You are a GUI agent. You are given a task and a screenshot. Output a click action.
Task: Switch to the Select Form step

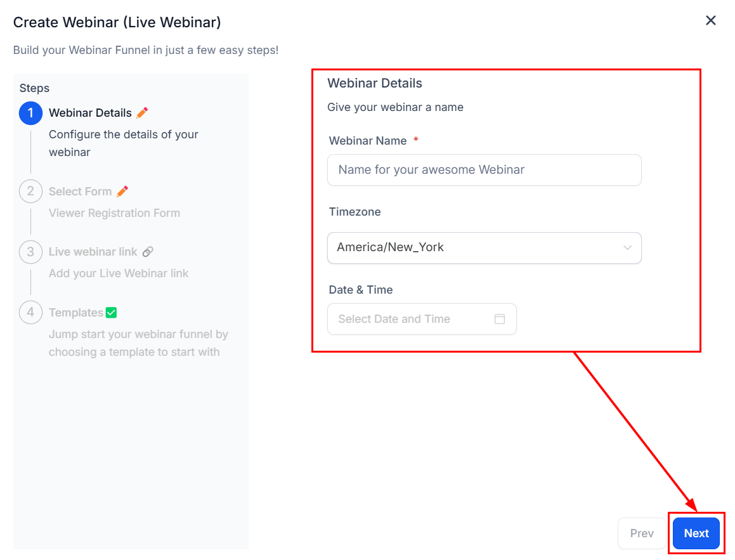pos(80,192)
